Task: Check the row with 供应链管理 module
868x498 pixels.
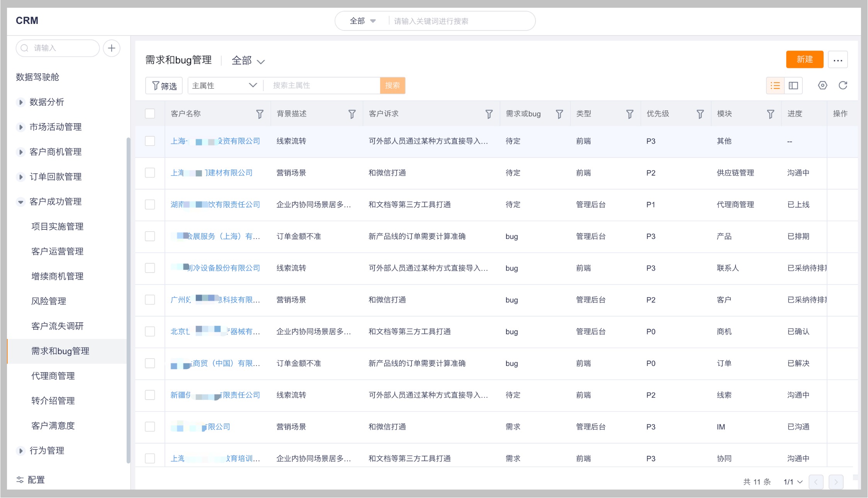Action: tap(150, 173)
